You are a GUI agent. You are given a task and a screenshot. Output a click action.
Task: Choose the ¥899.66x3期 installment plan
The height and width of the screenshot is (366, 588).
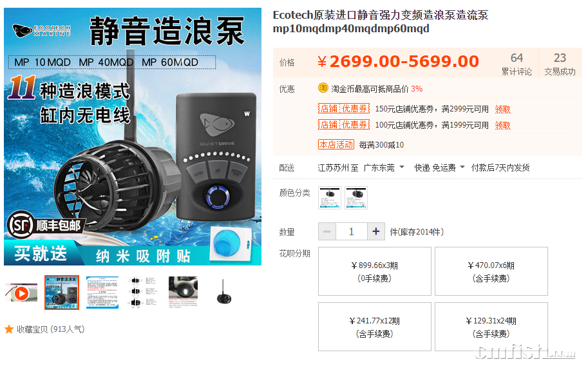(x=375, y=271)
